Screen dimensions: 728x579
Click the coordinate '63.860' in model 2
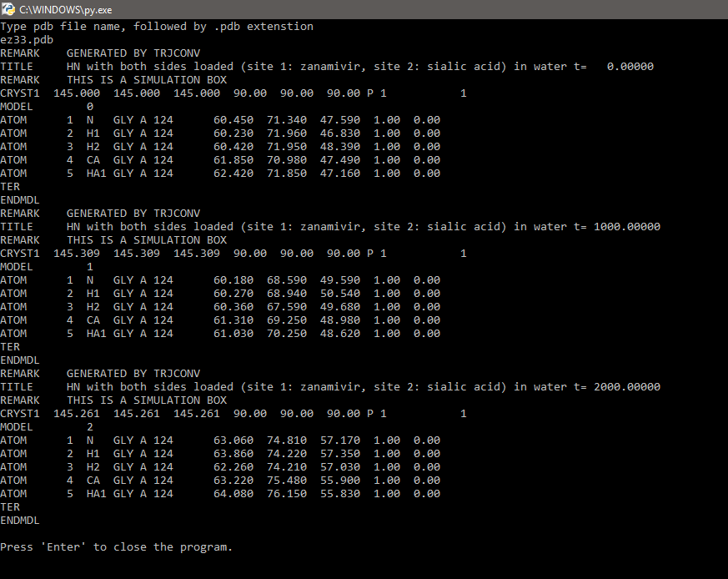tap(233, 454)
